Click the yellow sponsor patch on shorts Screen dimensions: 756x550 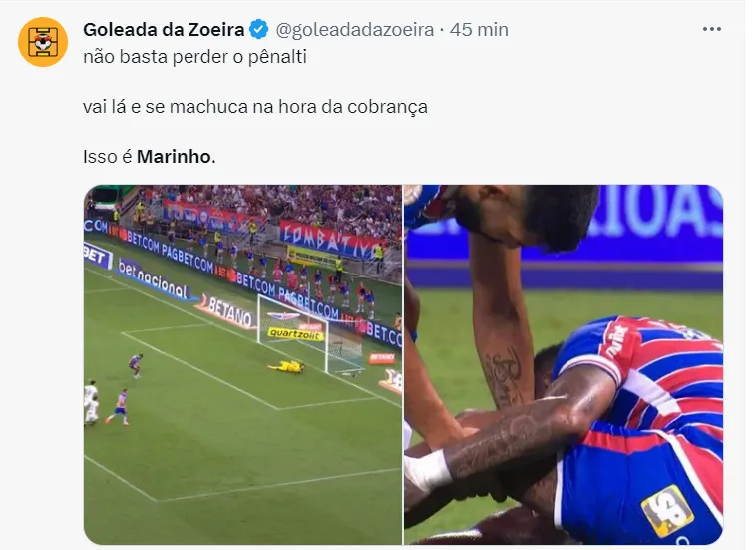[x=668, y=512]
